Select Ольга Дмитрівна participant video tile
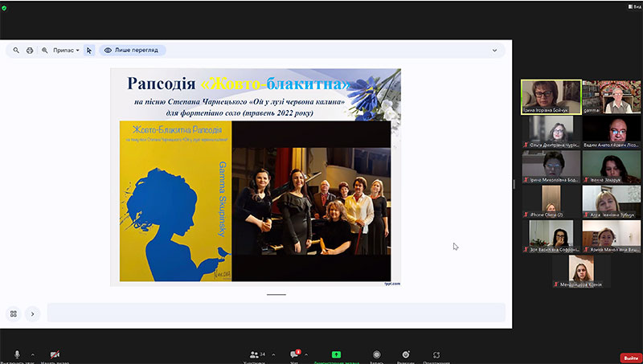The height and width of the screenshot is (364, 643). tap(551, 132)
